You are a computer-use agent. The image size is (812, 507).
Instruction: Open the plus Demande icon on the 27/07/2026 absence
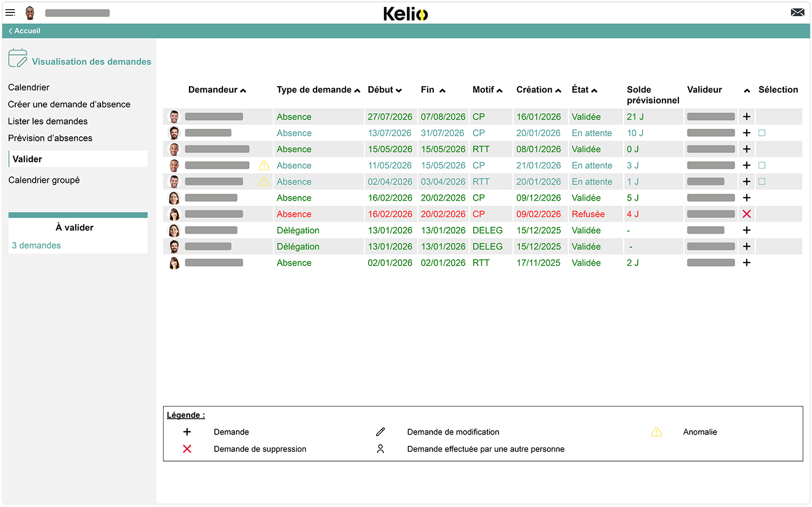pos(746,116)
